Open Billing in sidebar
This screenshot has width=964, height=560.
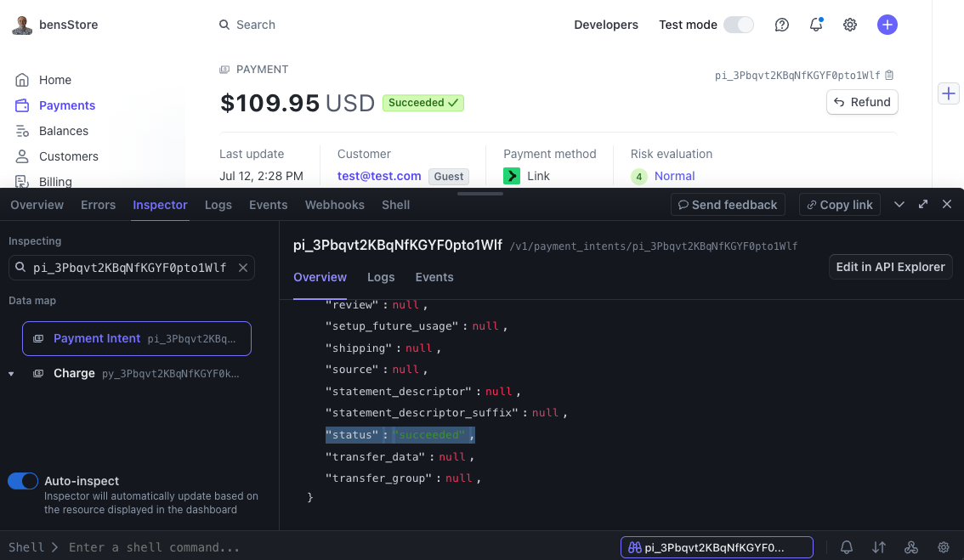43,181
